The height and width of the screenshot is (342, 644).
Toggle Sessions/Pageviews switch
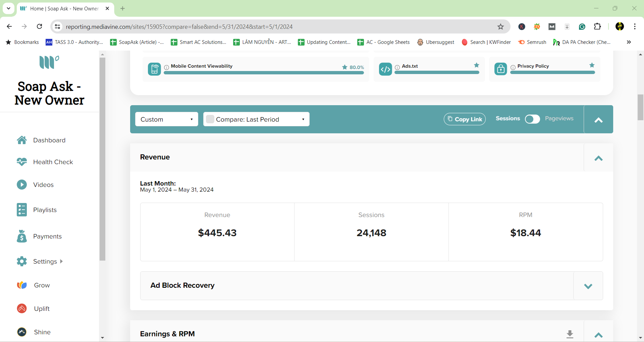532,119
